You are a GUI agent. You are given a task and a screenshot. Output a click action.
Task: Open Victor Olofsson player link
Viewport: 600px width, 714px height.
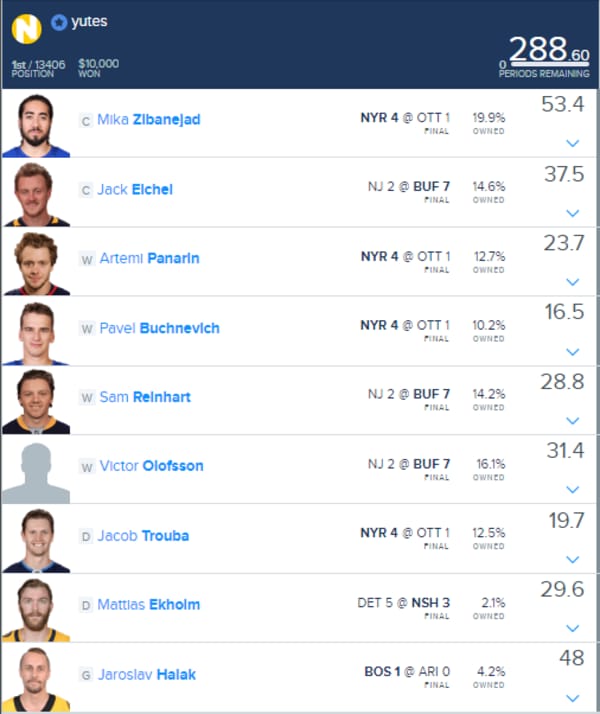[x=152, y=466]
